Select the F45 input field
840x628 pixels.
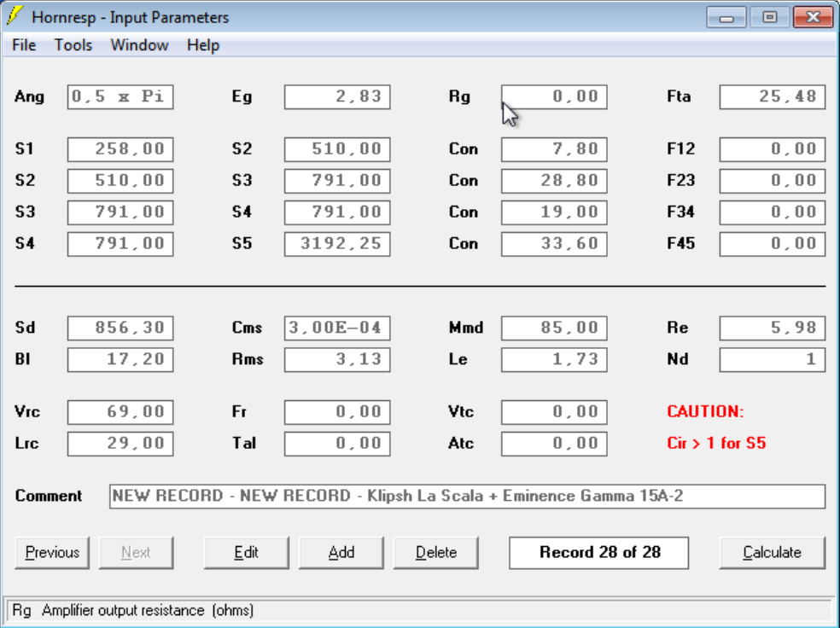[773, 243]
